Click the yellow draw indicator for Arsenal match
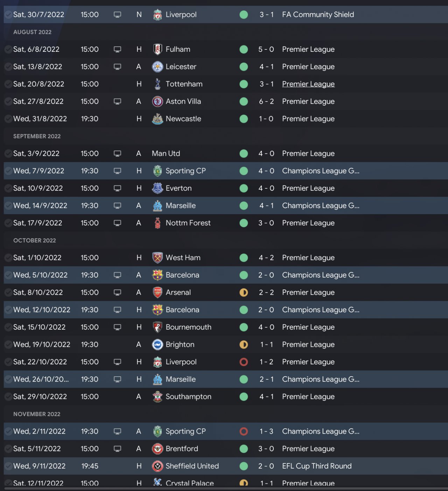The height and width of the screenshot is (491, 448). pyautogui.click(x=244, y=293)
